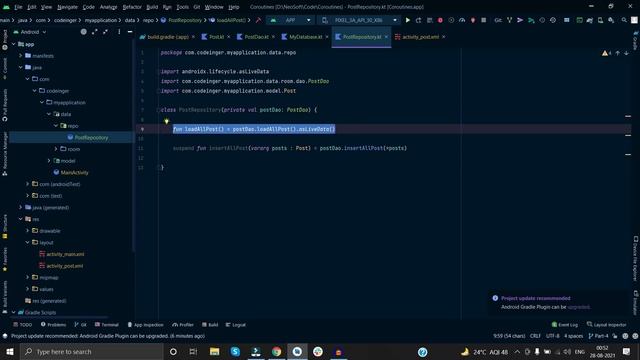640x360 pixels.
Task: Collapse the app module node
Action: click(13, 44)
